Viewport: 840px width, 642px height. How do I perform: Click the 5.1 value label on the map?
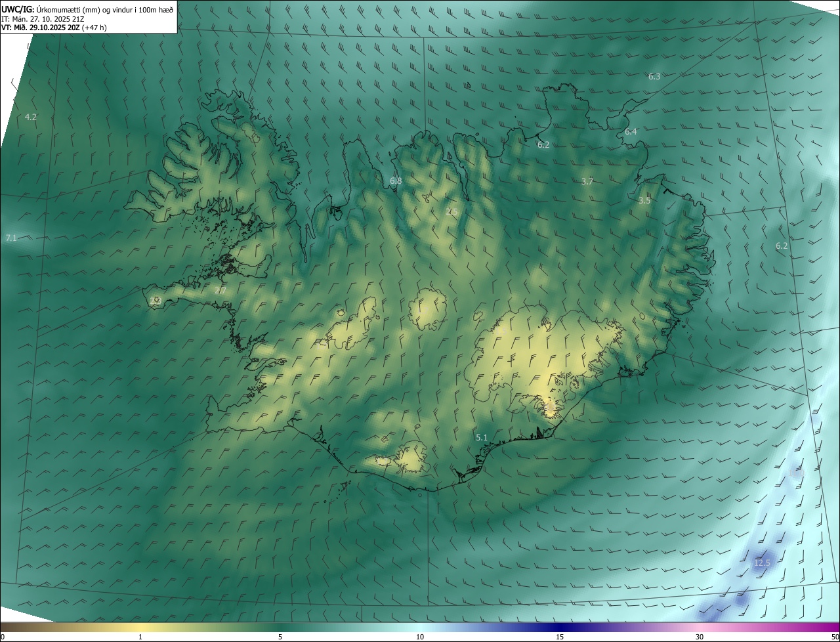(482, 438)
